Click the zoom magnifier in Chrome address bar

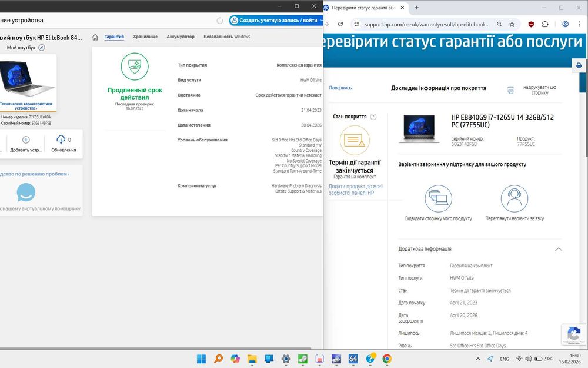pyautogui.click(x=499, y=24)
